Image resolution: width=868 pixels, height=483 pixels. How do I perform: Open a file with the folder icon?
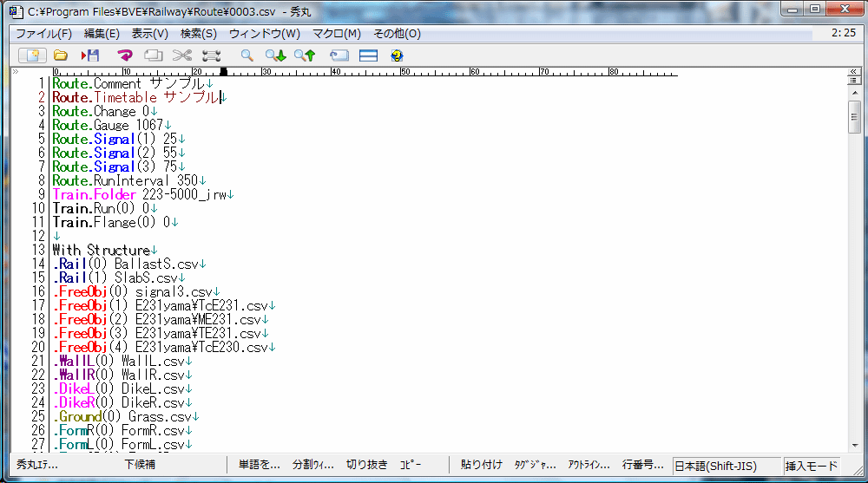click(61, 55)
